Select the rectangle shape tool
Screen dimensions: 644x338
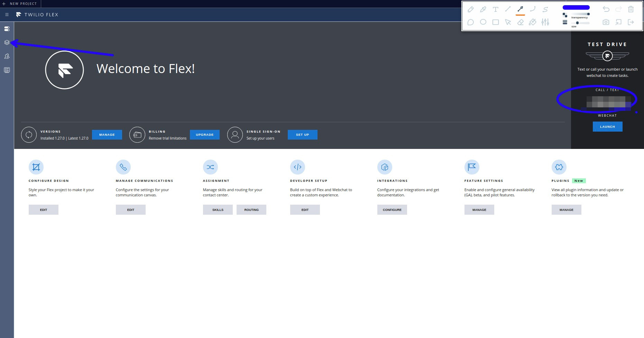(x=495, y=22)
